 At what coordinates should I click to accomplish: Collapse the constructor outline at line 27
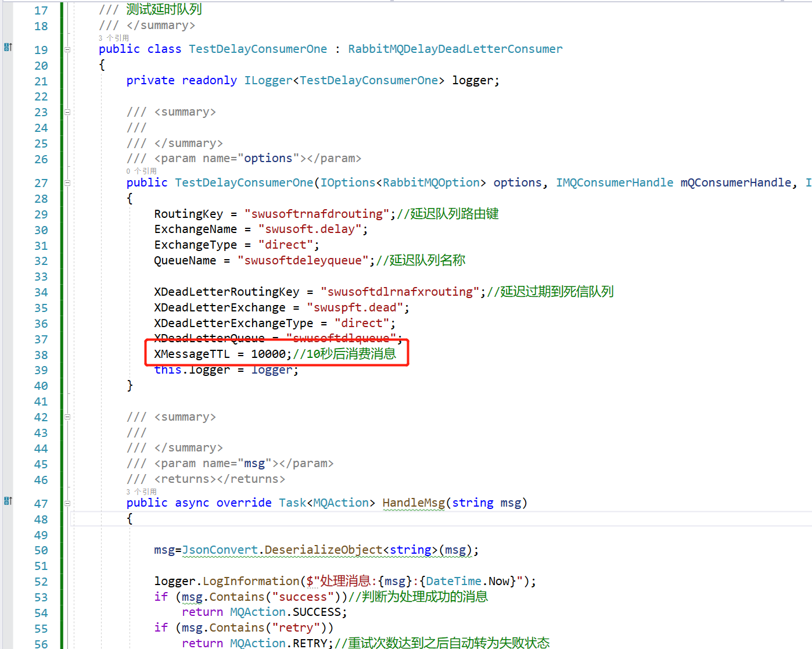pyautogui.click(x=67, y=182)
